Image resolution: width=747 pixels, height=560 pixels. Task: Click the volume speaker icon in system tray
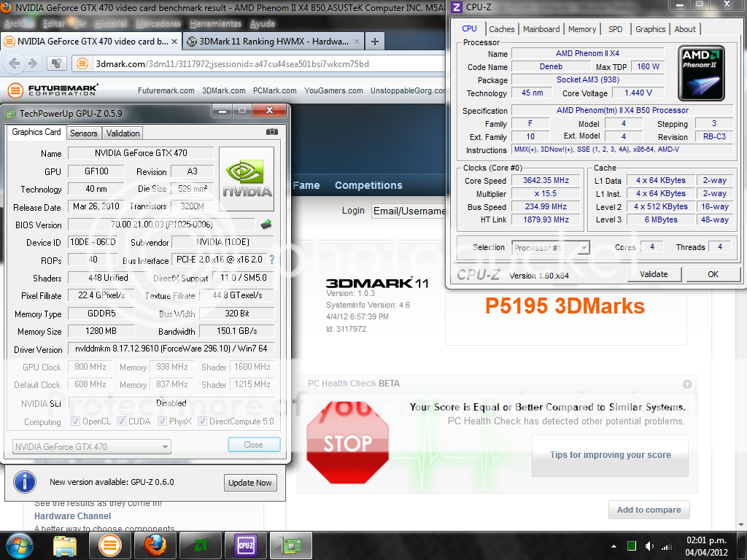pyautogui.click(x=649, y=546)
